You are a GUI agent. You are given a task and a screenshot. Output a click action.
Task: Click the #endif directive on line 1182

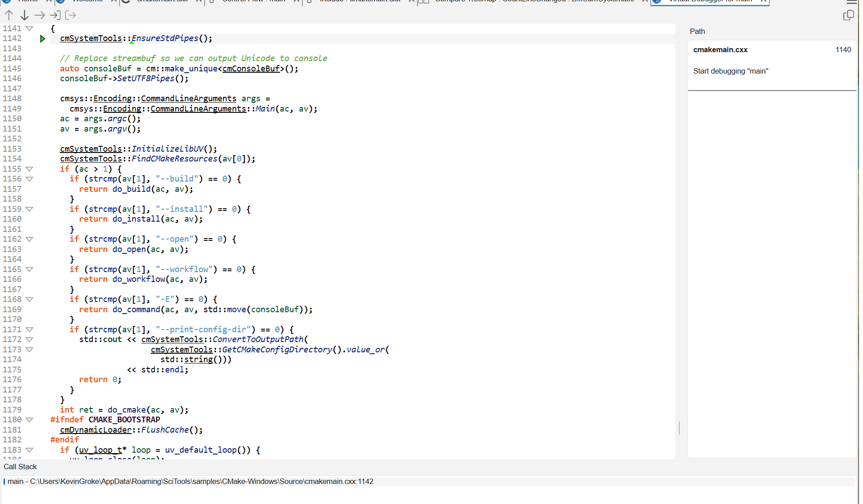coord(65,440)
